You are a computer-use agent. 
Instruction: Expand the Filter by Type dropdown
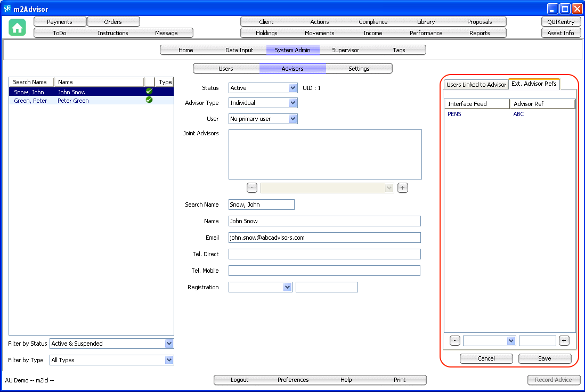169,361
